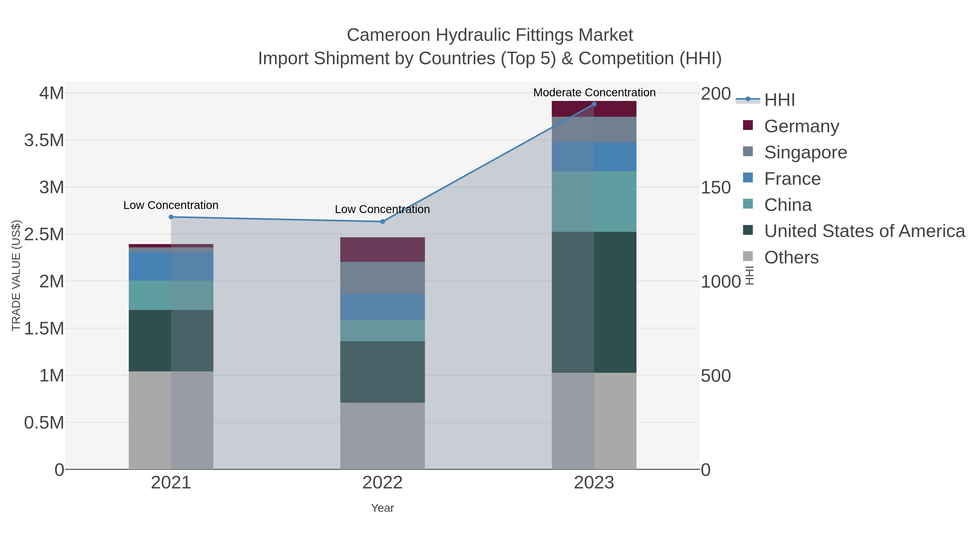Click the 2022 HHI line marker
980x551 pixels.
383,222
